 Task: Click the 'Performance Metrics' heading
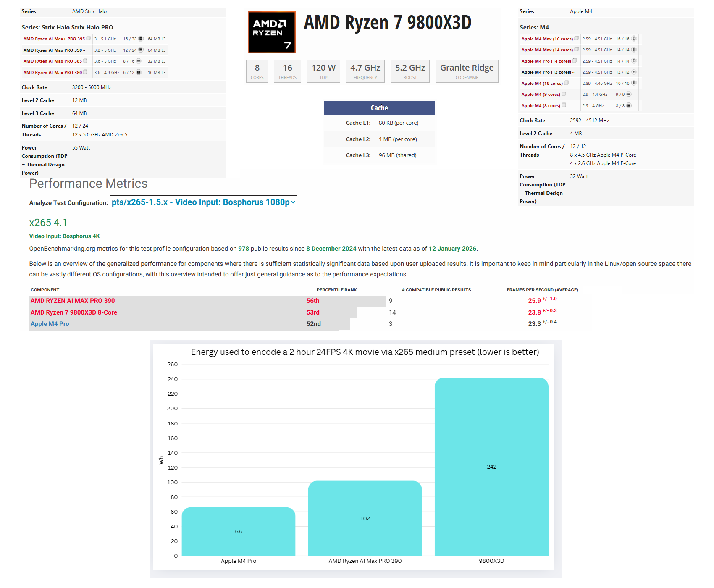click(88, 184)
